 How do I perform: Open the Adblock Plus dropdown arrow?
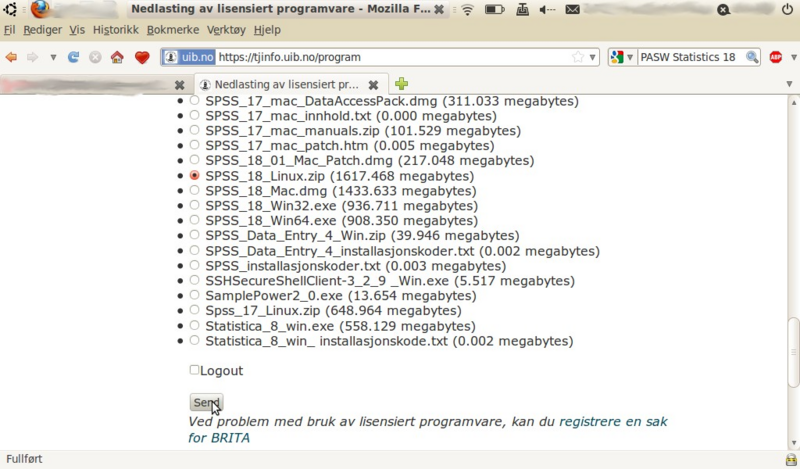tap(794, 57)
